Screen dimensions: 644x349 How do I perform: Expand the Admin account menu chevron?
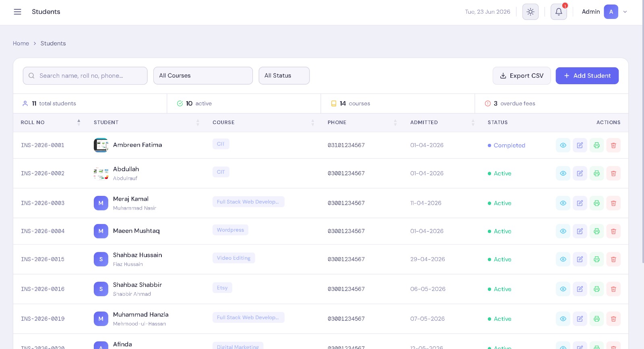coord(625,12)
